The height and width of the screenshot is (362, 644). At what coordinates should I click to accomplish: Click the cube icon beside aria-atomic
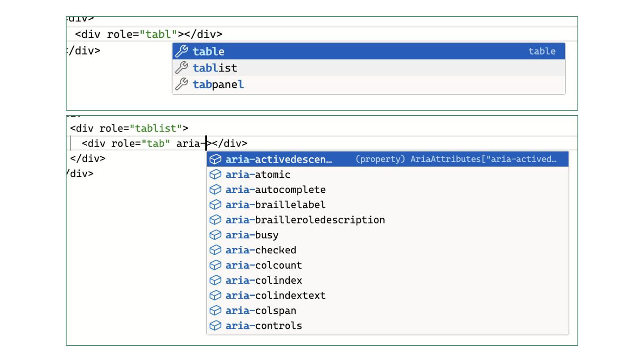pos(216,175)
